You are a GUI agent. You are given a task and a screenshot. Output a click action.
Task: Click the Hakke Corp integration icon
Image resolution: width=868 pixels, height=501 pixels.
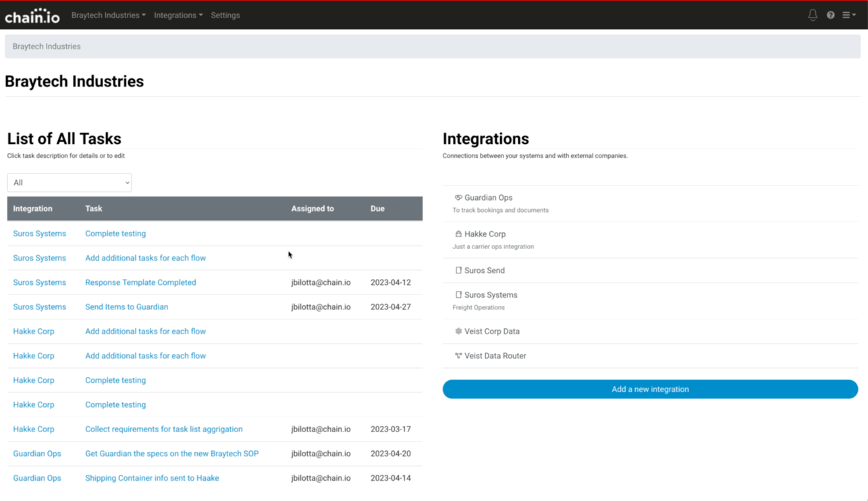coord(458,234)
